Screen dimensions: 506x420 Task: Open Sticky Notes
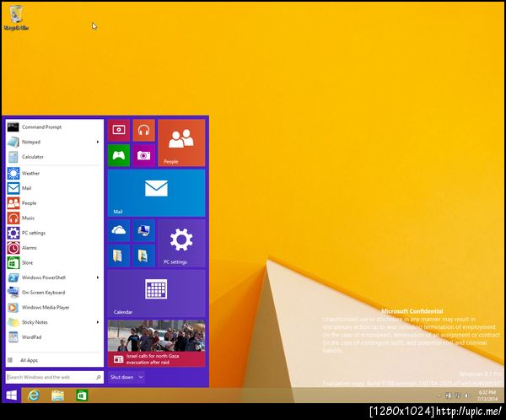point(54,322)
